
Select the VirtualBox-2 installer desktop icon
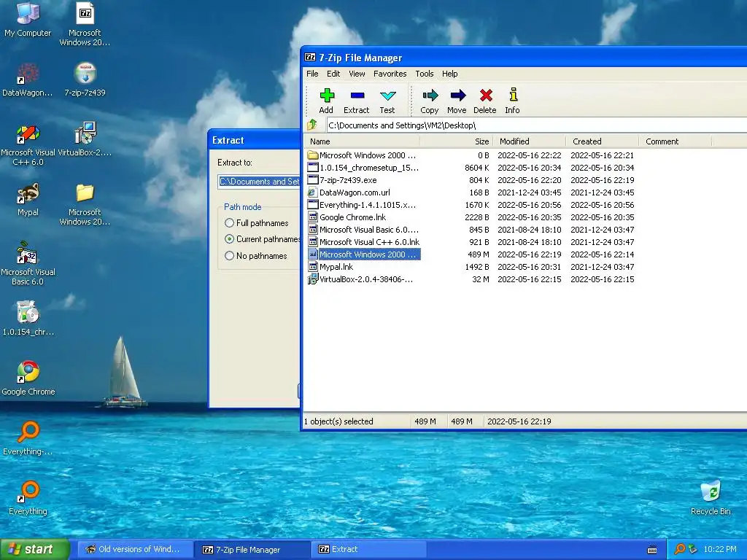click(x=85, y=139)
